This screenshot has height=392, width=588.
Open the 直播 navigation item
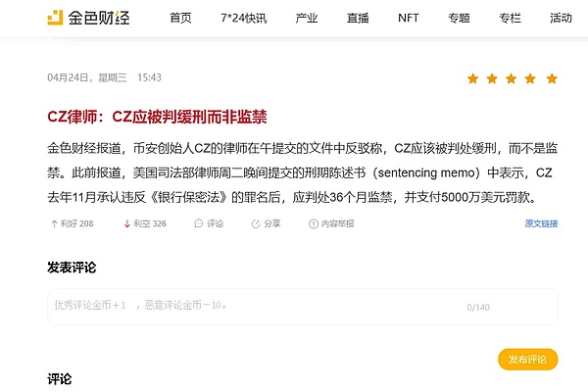click(x=358, y=18)
